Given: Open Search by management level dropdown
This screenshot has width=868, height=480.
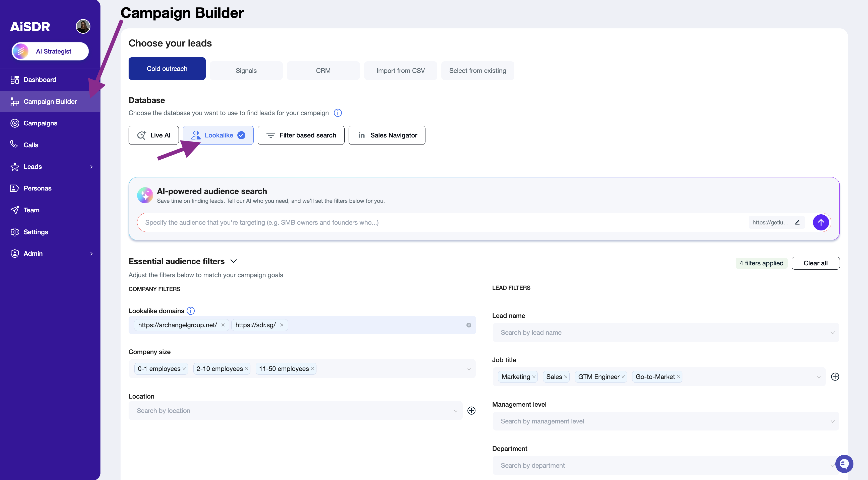Looking at the screenshot, I should point(666,421).
